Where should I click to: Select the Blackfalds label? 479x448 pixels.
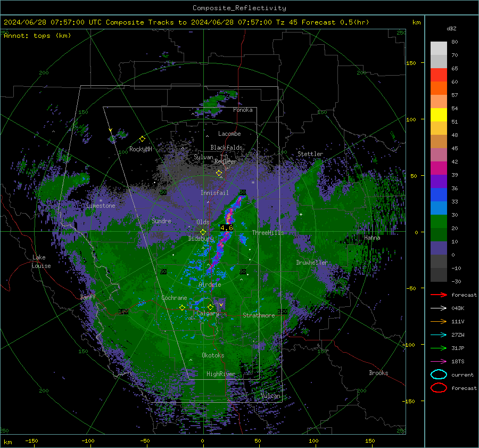click(x=226, y=148)
